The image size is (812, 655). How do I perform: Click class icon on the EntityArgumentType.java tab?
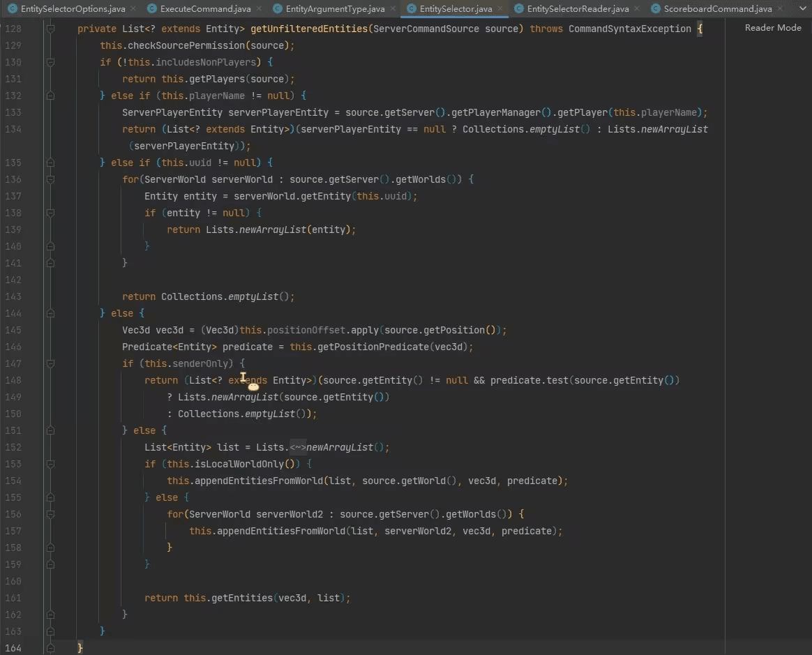tap(278, 9)
